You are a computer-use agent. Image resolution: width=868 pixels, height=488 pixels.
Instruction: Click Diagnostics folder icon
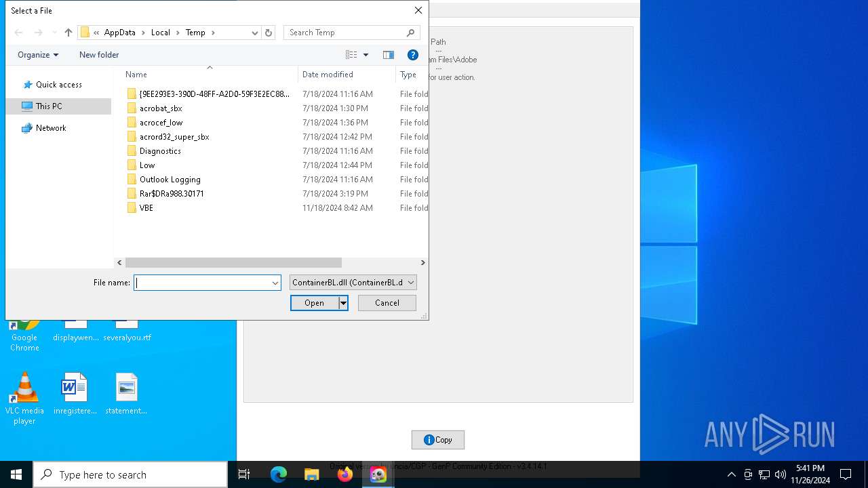click(x=132, y=151)
